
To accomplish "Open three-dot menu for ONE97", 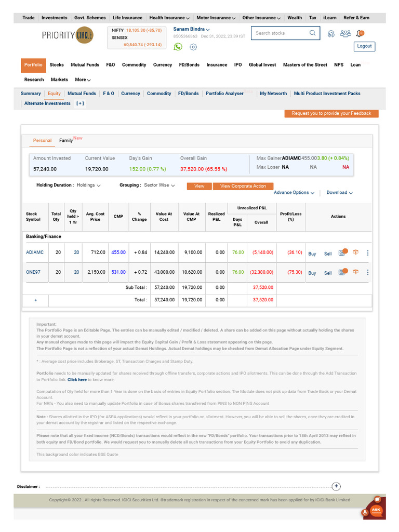I will (368, 272).
